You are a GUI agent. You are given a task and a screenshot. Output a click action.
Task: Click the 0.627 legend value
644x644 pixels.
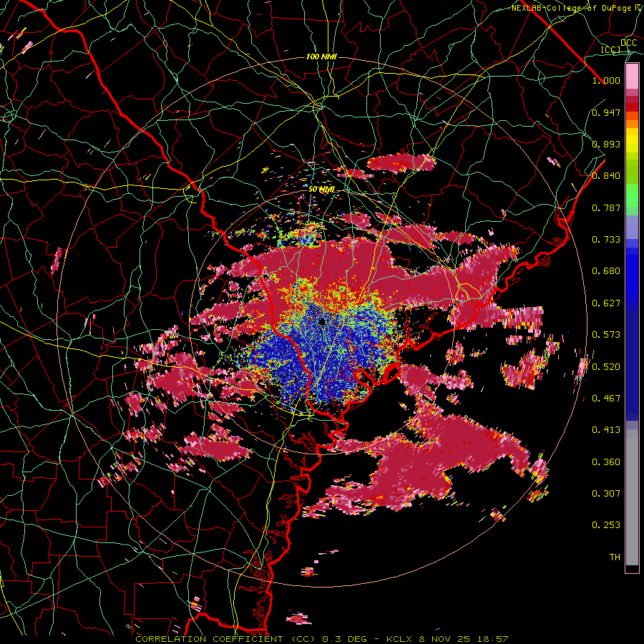click(606, 303)
